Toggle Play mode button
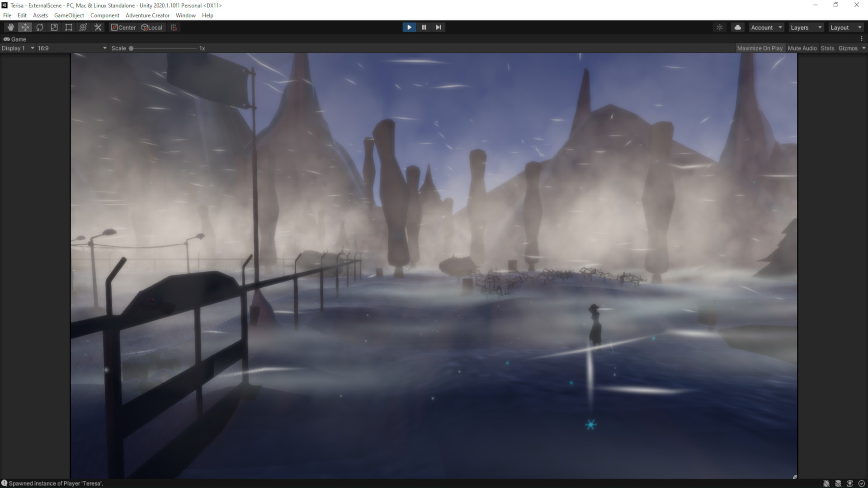This screenshot has width=868, height=488. click(x=409, y=27)
